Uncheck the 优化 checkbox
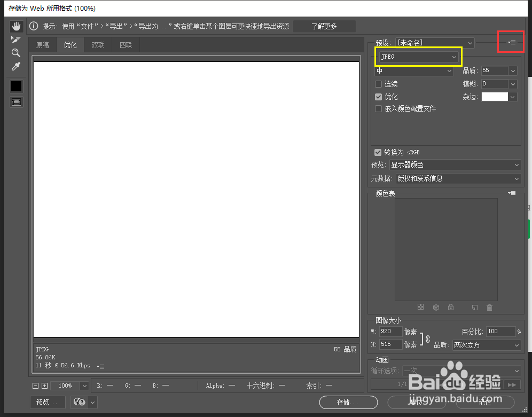The height and width of the screenshot is (417, 532). pyautogui.click(x=379, y=97)
